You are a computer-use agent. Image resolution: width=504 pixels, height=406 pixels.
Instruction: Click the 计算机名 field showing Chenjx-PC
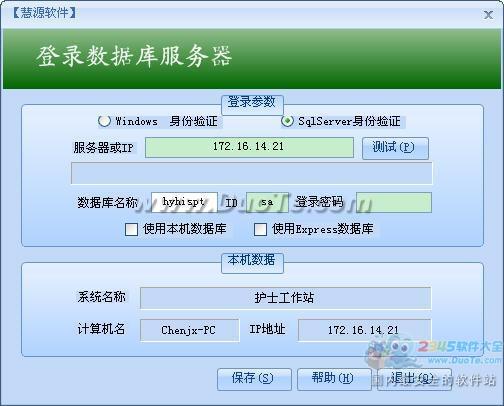(x=190, y=330)
